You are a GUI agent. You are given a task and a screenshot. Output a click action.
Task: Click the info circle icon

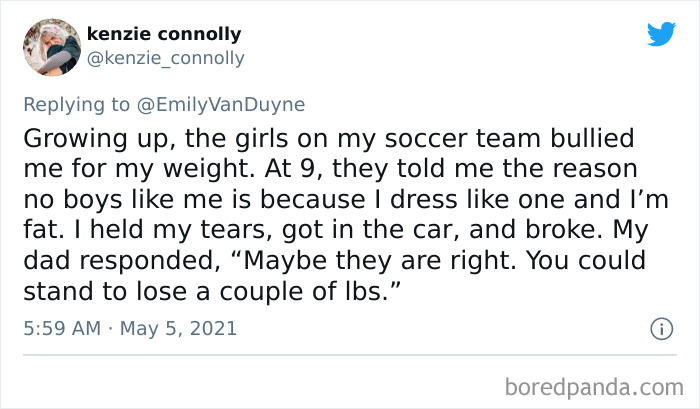coord(660,328)
